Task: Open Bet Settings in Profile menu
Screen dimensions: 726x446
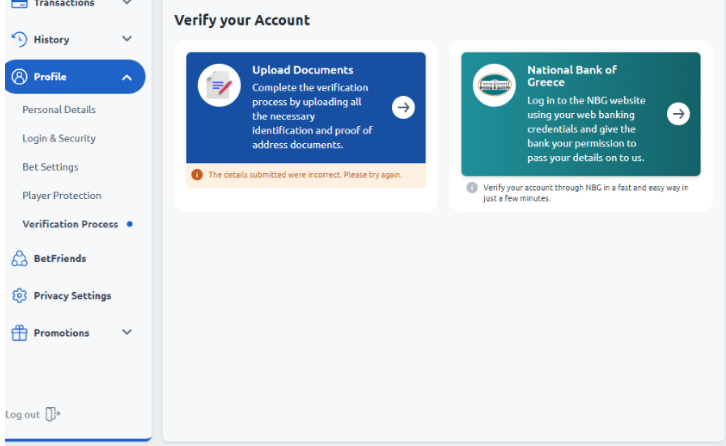Action: point(50,167)
